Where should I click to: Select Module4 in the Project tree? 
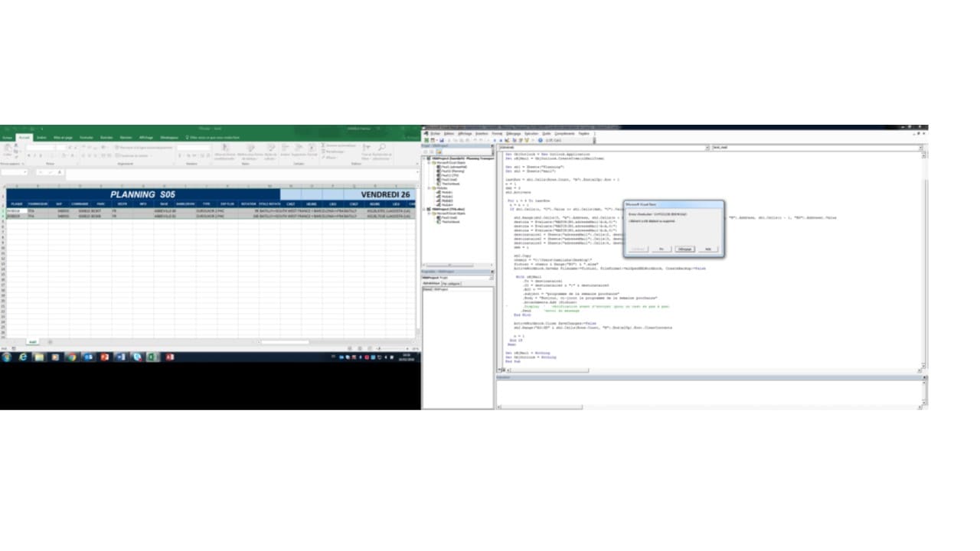click(x=446, y=204)
